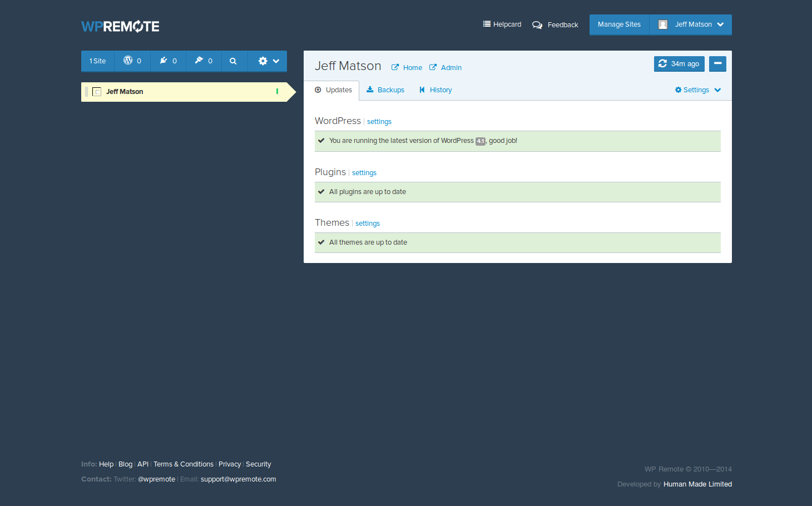Expand the site Settings dropdown chevron
812x506 pixels.
coord(717,90)
